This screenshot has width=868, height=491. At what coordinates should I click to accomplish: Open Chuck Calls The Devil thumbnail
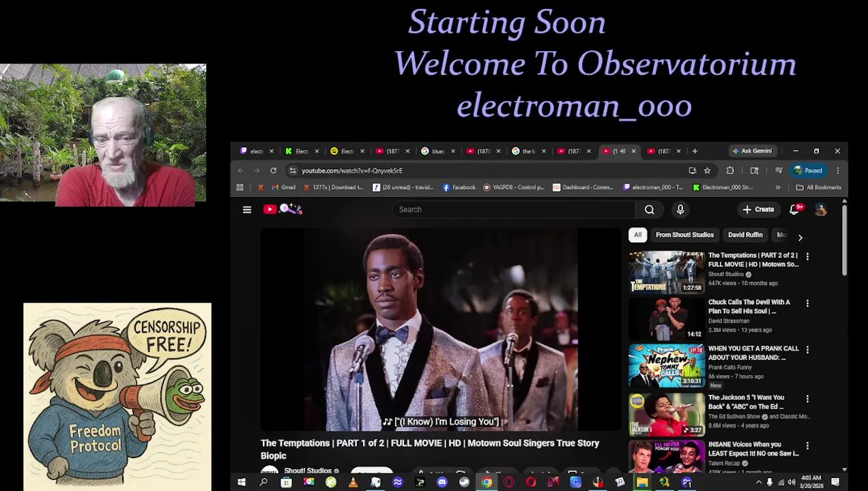pyautogui.click(x=667, y=318)
